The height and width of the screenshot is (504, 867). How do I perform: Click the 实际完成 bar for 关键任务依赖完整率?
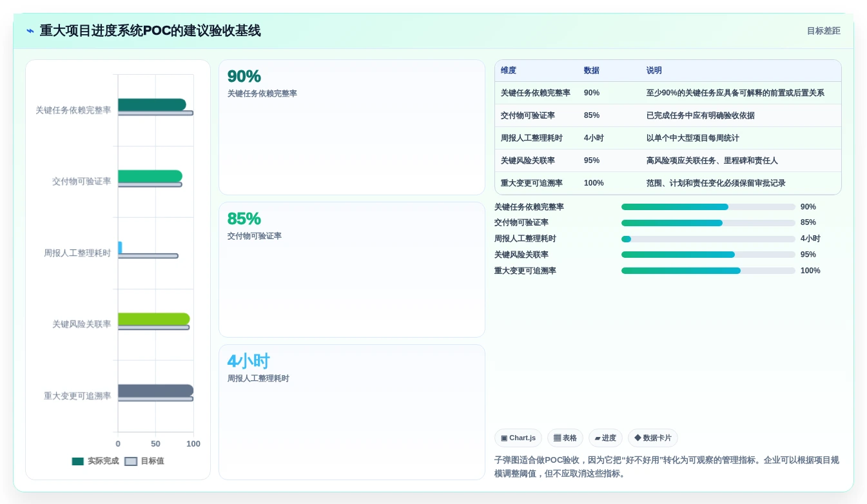(152, 104)
